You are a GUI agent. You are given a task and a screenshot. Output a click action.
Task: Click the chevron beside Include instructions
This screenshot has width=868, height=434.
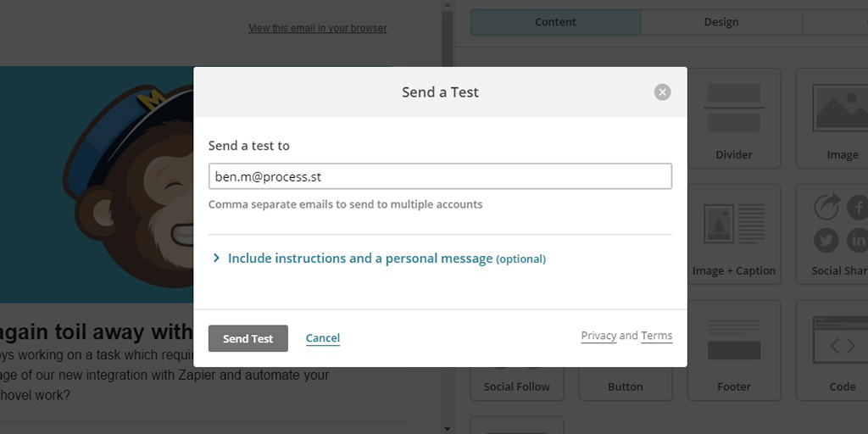[216, 258]
